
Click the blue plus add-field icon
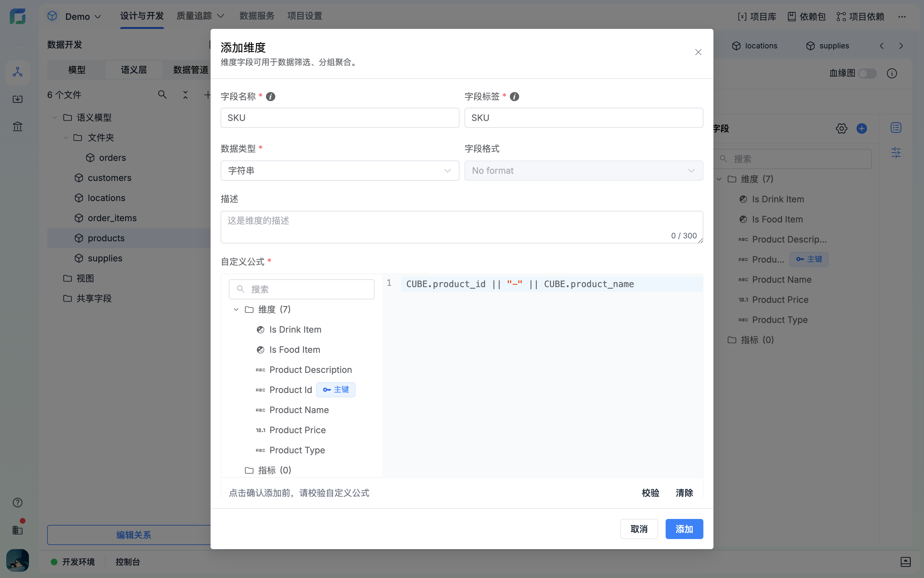click(x=861, y=128)
